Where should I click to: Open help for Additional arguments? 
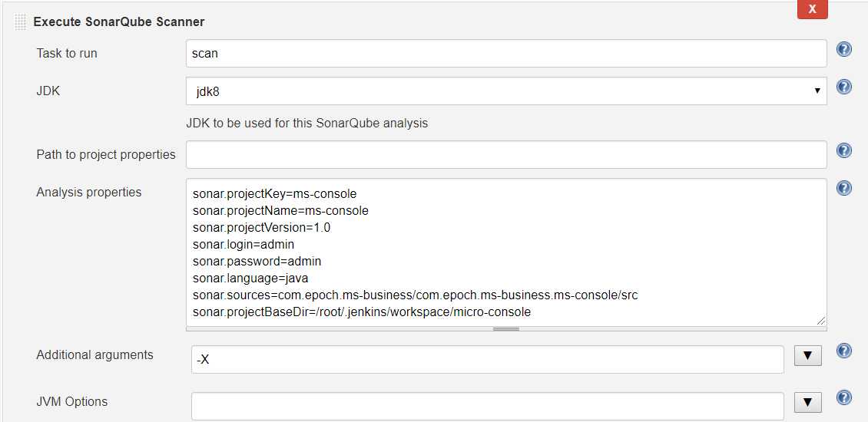pyautogui.click(x=843, y=351)
